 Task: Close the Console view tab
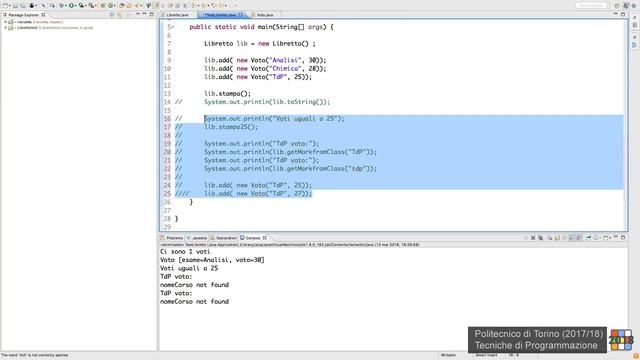click(264, 238)
